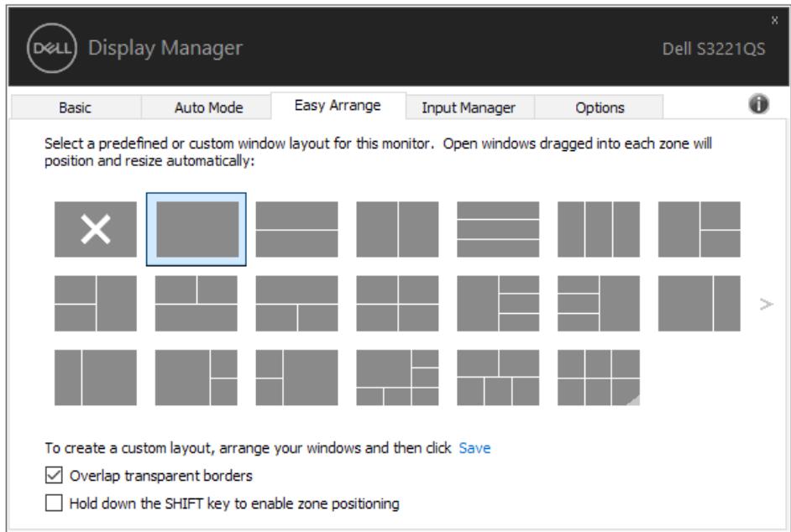The width and height of the screenshot is (791, 532).
Task: Go to the Input Manager tab
Action: pos(469,107)
